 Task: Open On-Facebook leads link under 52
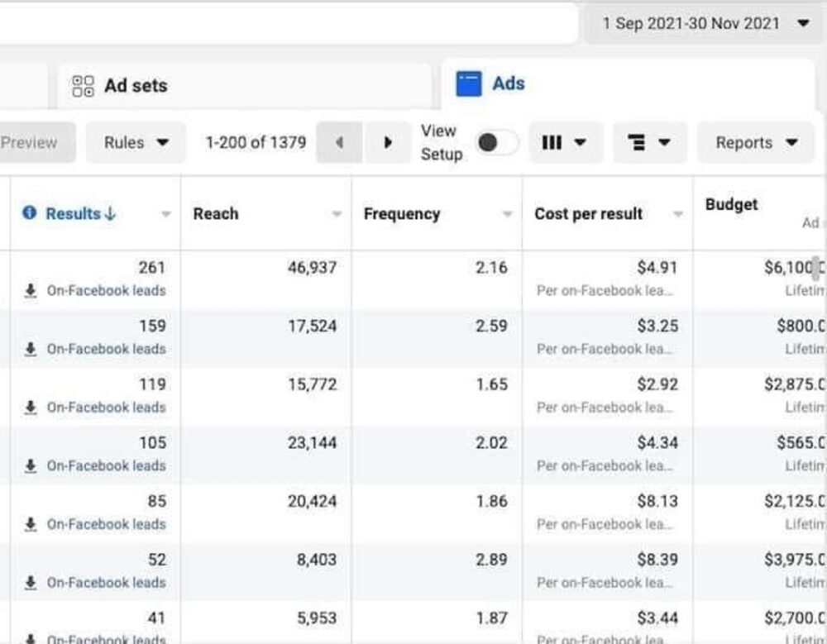point(107,583)
